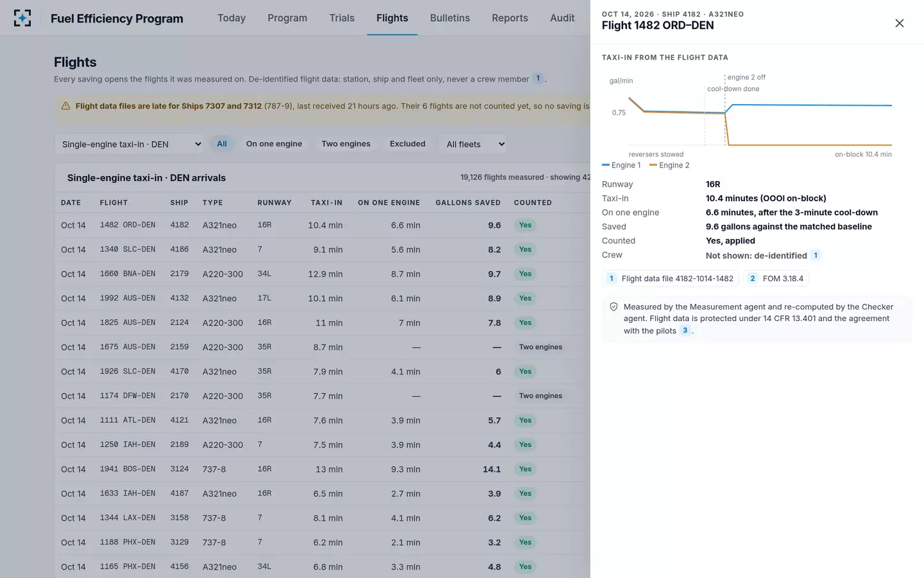Click the Two engines badge for flight 1675

540,347
